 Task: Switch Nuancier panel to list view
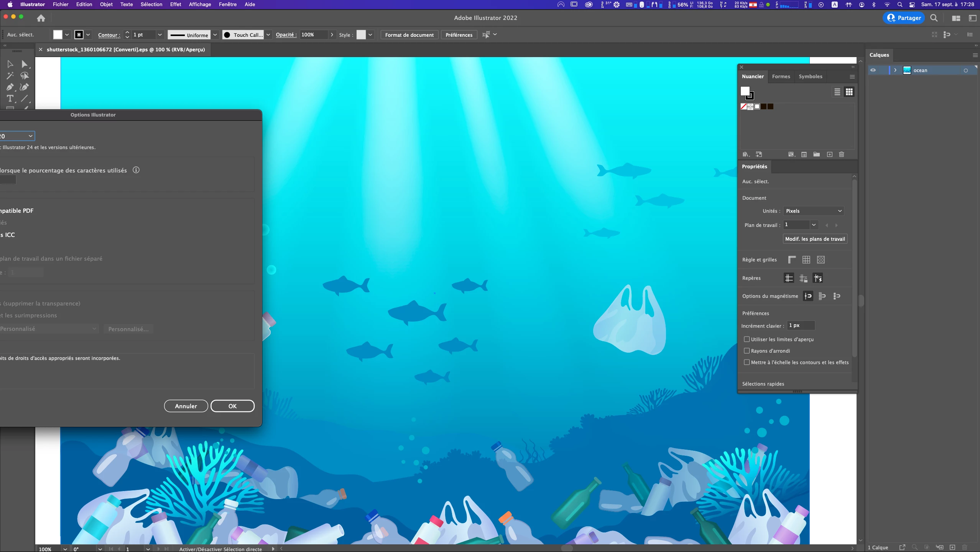(837, 92)
